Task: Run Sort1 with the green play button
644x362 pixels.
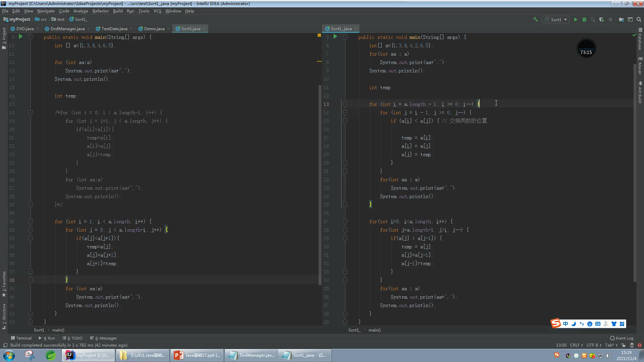Action: coord(576,19)
